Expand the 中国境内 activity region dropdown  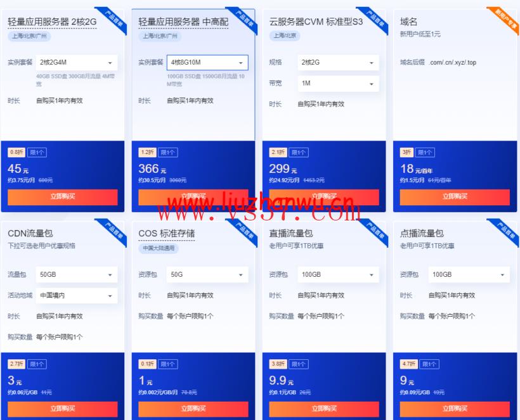click(x=77, y=295)
